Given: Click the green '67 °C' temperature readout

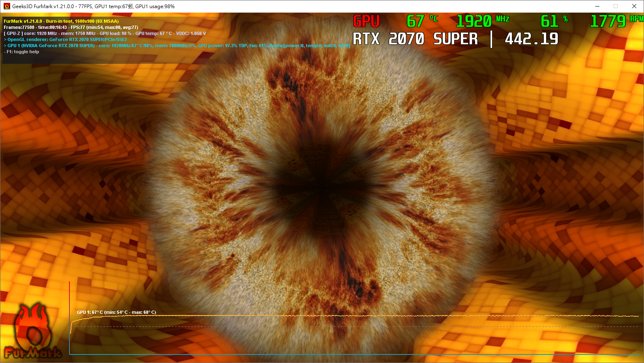Looking at the screenshot, I should (x=422, y=21).
